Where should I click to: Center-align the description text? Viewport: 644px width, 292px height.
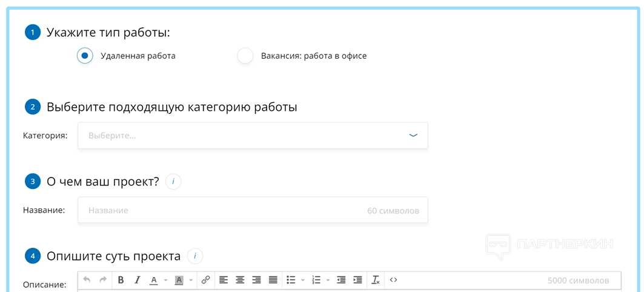[x=240, y=280]
